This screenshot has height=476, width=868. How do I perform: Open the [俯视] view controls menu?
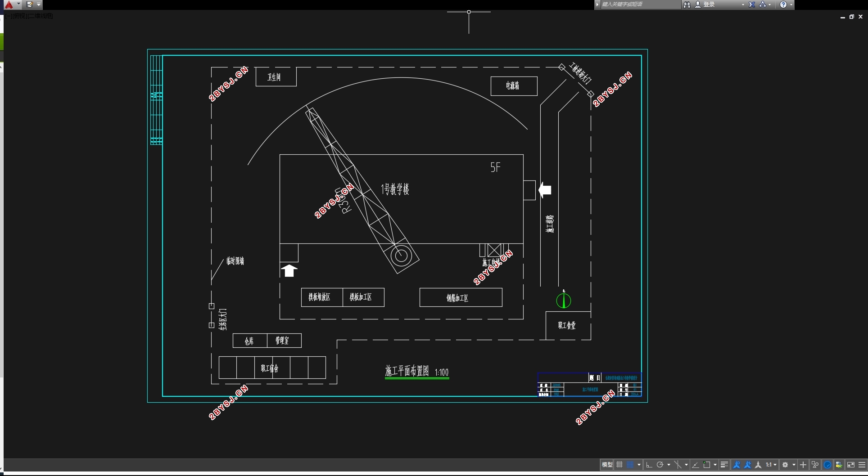point(20,16)
